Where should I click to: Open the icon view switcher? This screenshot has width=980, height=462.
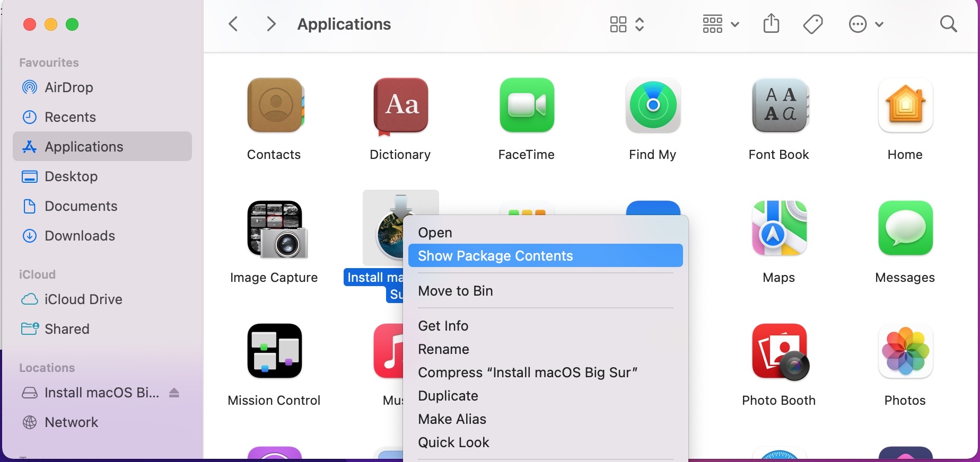click(627, 24)
